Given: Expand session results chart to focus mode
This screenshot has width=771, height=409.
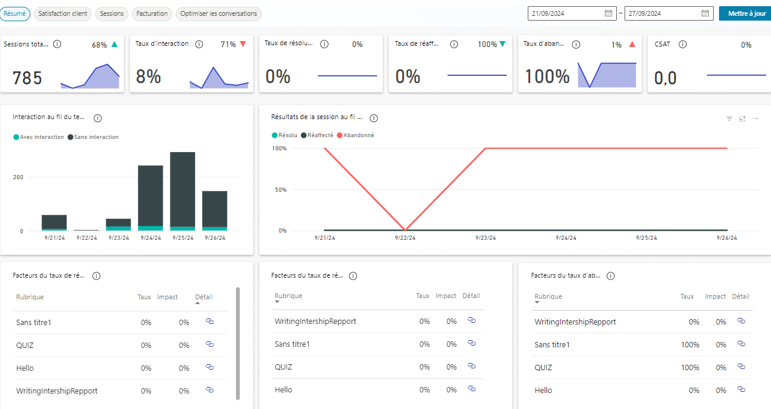Looking at the screenshot, I should point(742,118).
